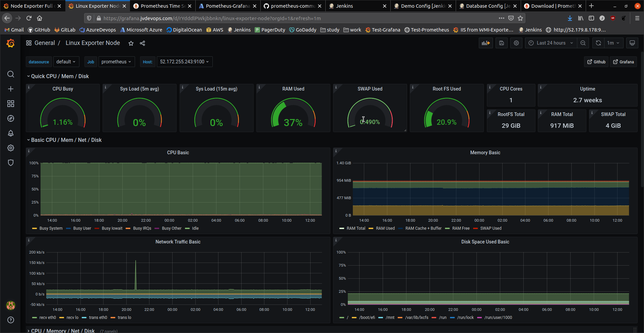Zoom out time range magnifier icon

click(x=583, y=43)
